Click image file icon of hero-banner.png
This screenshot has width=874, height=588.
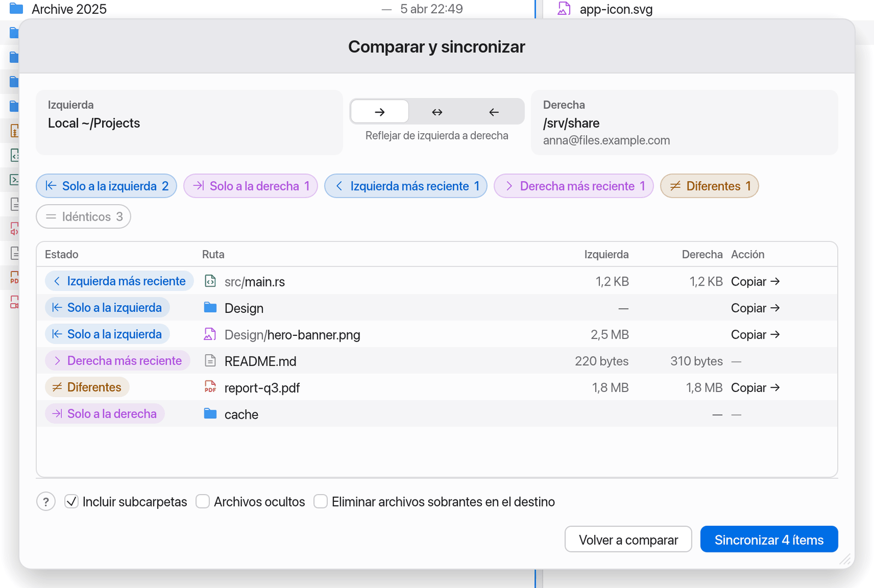[x=210, y=334]
